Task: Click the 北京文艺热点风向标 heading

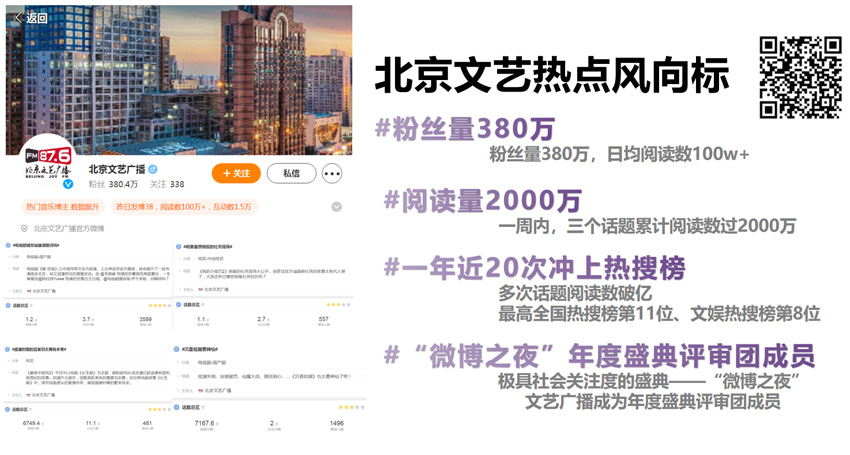Action: pyautogui.click(x=552, y=77)
